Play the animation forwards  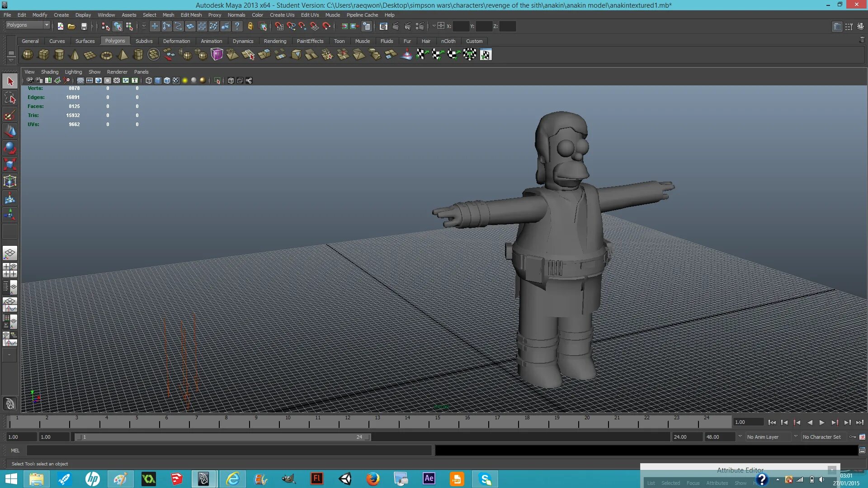[x=822, y=422]
